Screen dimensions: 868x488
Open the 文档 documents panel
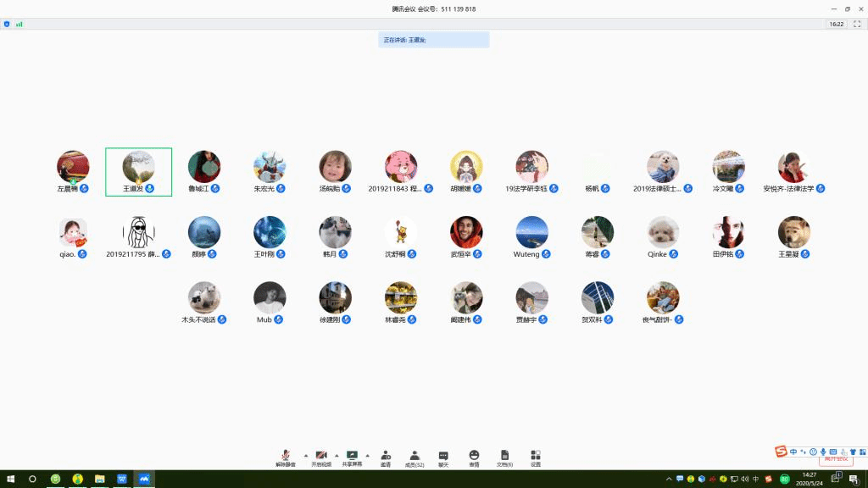[x=504, y=457]
